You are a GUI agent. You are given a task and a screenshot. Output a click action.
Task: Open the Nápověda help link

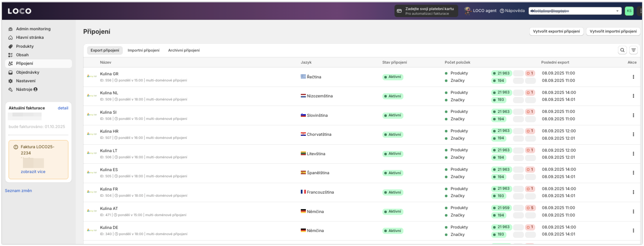point(512,11)
